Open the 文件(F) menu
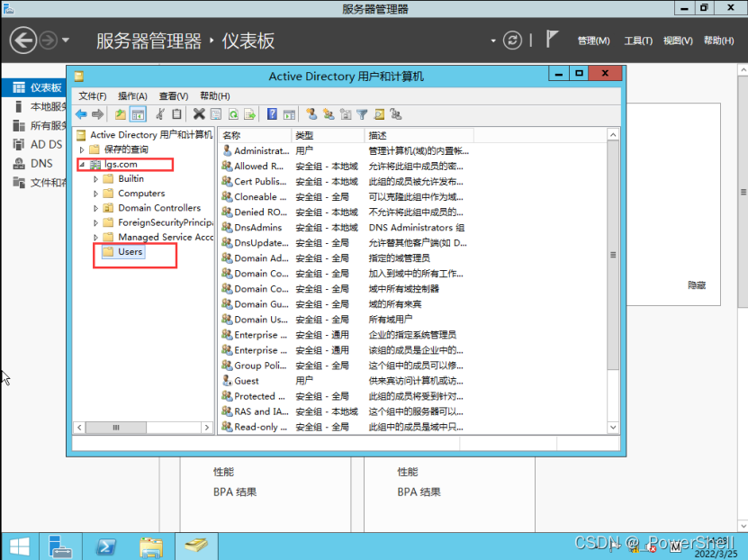 pyautogui.click(x=93, y=95)
